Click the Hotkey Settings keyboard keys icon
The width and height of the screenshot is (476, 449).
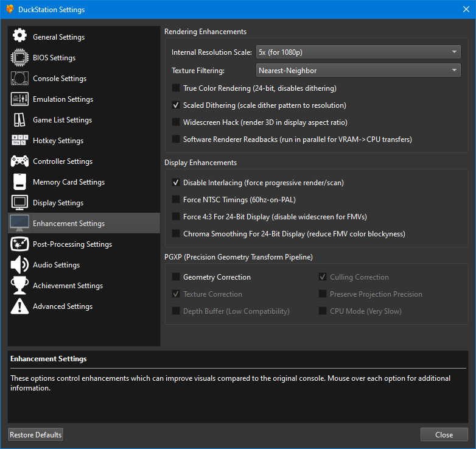pyautogui.click(x=19, y=140)
